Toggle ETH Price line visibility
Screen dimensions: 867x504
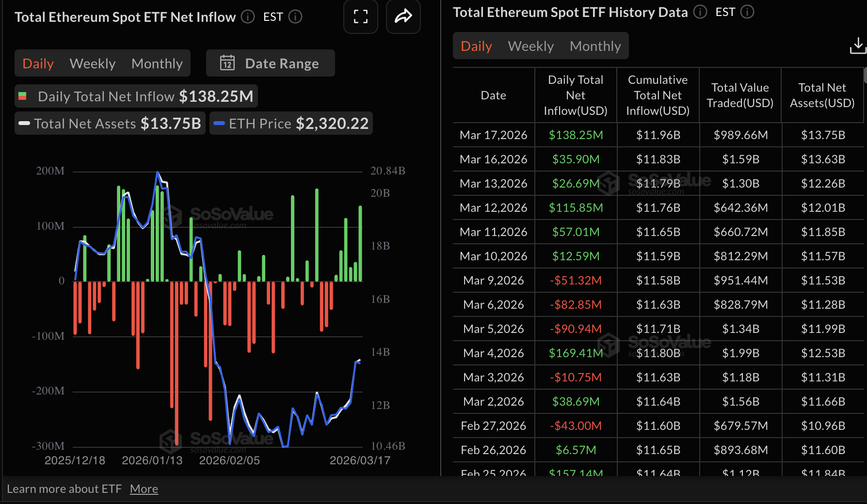tap(291, 124)
